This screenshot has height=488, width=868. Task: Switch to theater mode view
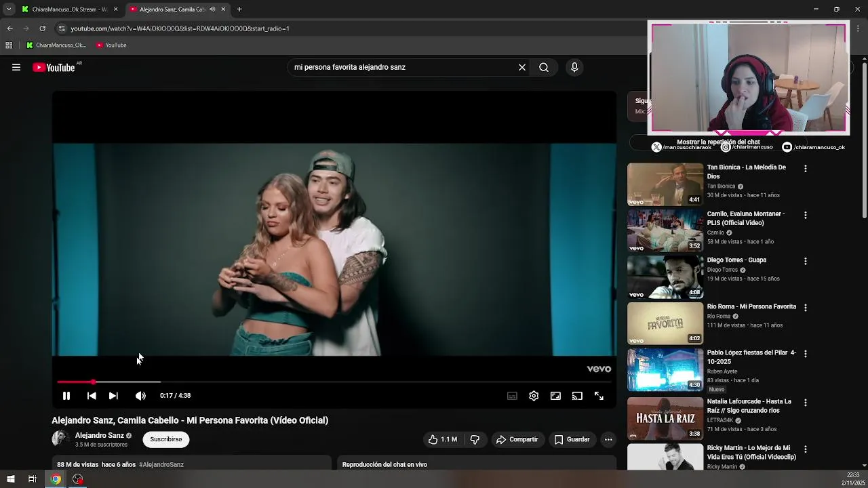click(555, 396)
